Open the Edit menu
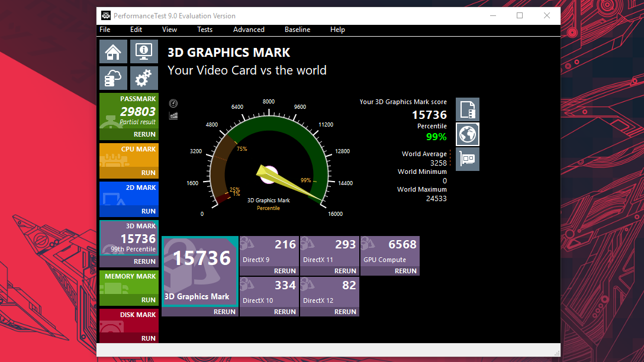The width and height of the screenshot is (644, 362). coord(136,30)
